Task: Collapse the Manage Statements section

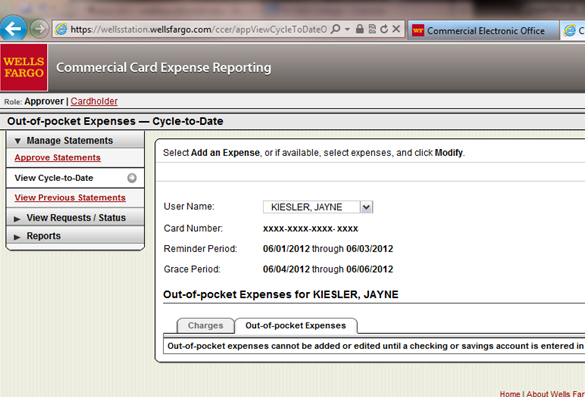Action: point(75,140)
